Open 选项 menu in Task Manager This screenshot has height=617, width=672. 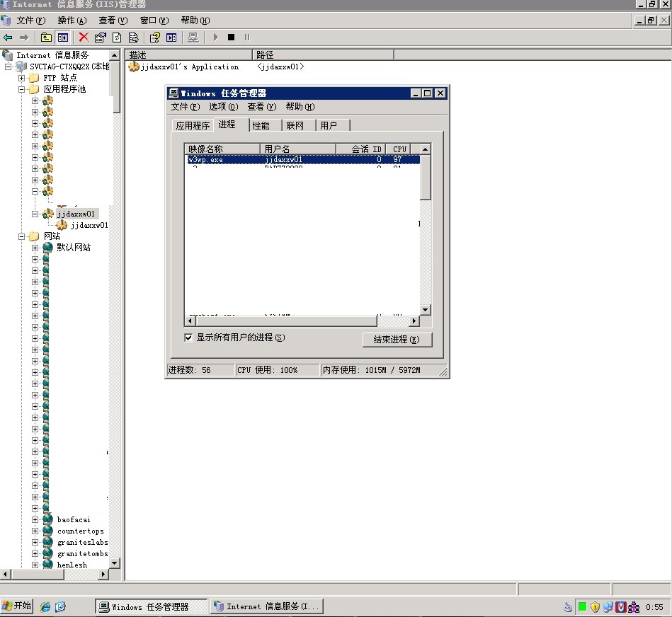point(223,107)
